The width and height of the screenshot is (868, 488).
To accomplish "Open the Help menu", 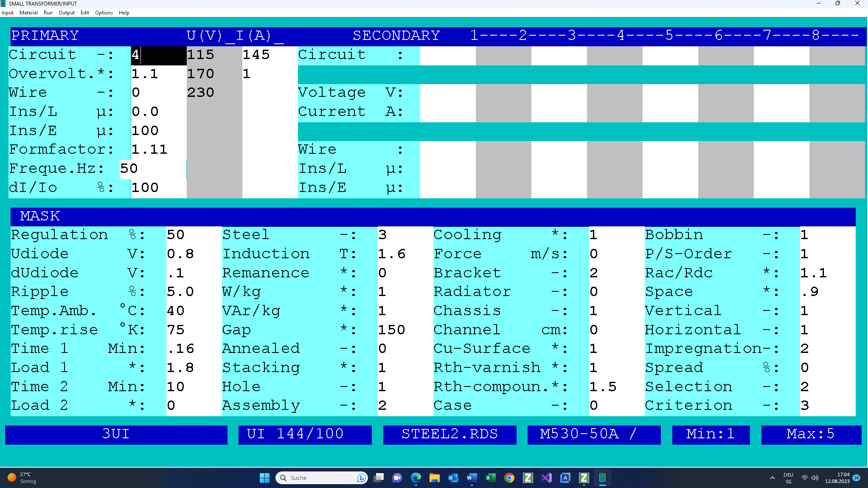I will [124, 13].
